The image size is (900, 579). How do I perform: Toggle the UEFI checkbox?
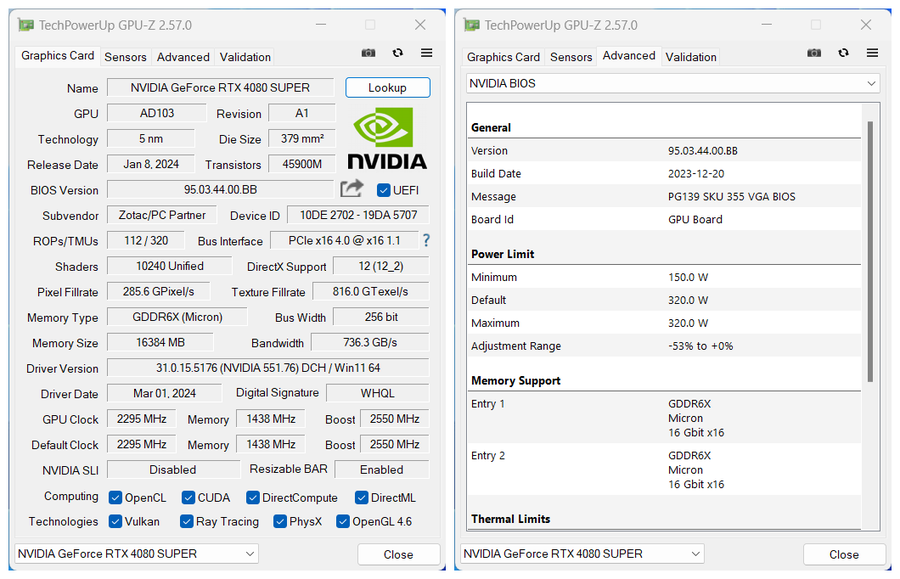[x=383, y=189]
